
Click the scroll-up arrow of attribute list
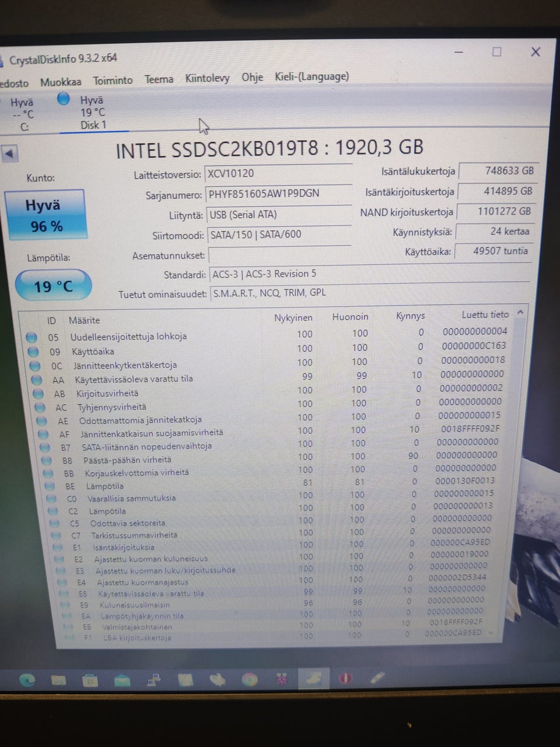coord(520,313)
